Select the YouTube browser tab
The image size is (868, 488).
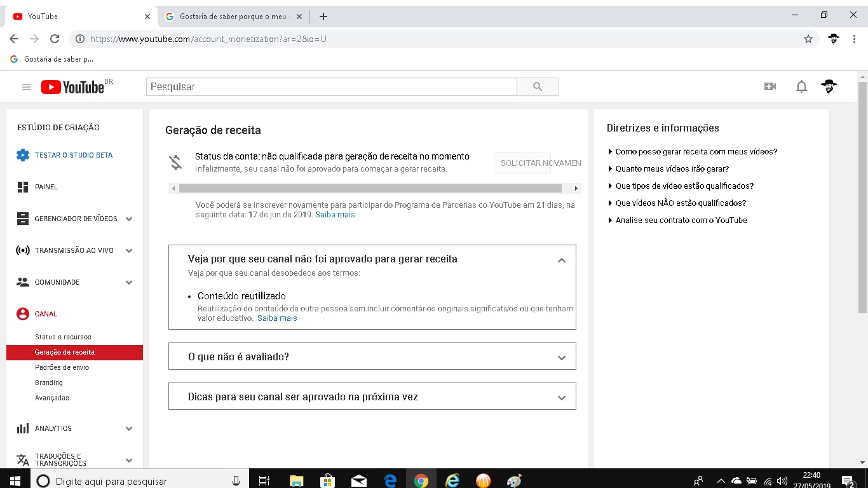click(80, 17)
